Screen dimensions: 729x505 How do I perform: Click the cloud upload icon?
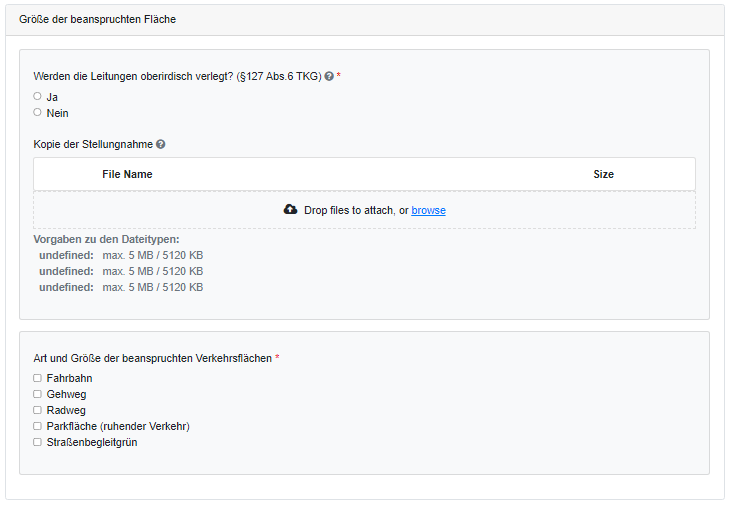[x=290, y=210]
